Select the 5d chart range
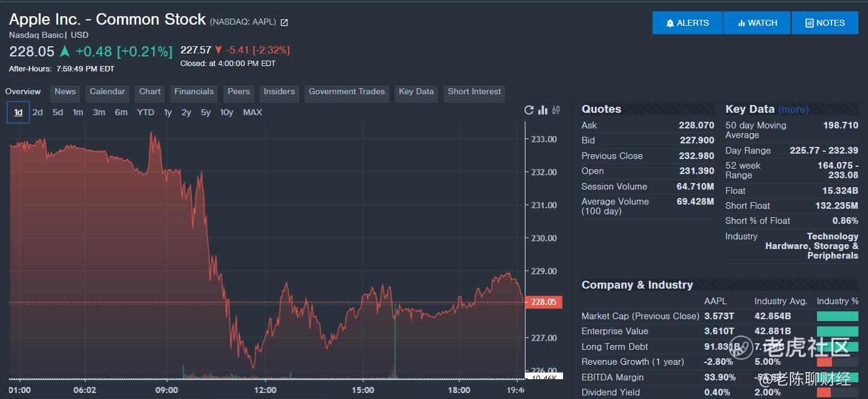 click(x=58, y=112)
